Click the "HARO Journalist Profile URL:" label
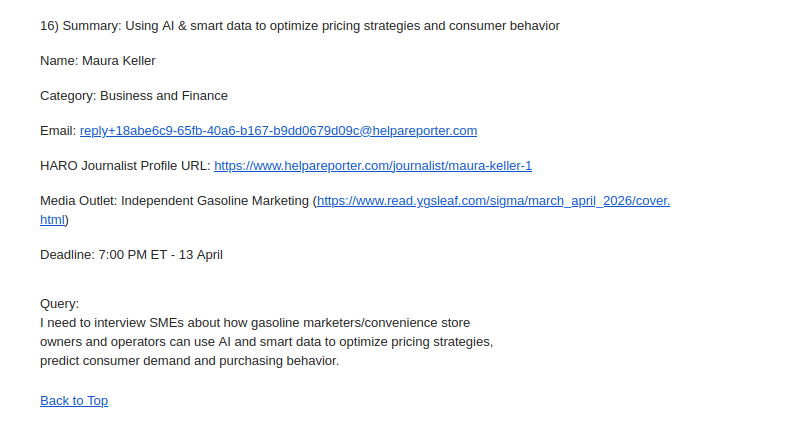The width and height of the screenshot is (800, 422). pos(125,166)
